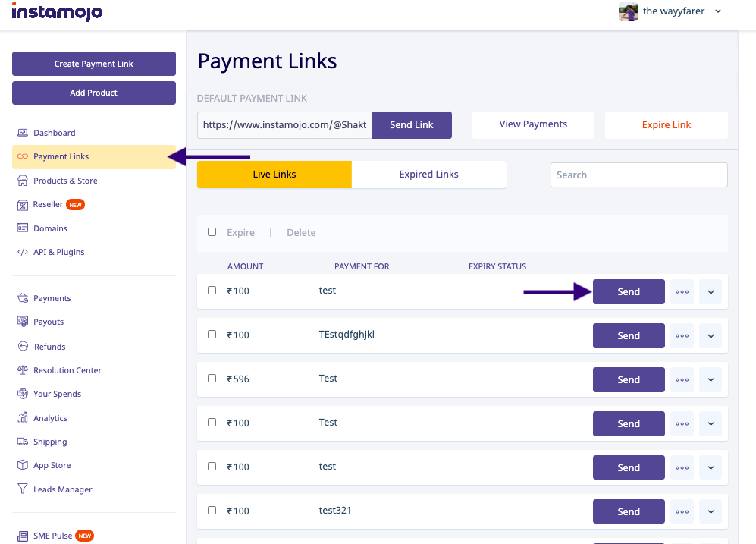Image resolution: width=756 pixels, height=544 pixels.
Task: Open more options for ₹596 Test row
Action: tap(682, 379)
